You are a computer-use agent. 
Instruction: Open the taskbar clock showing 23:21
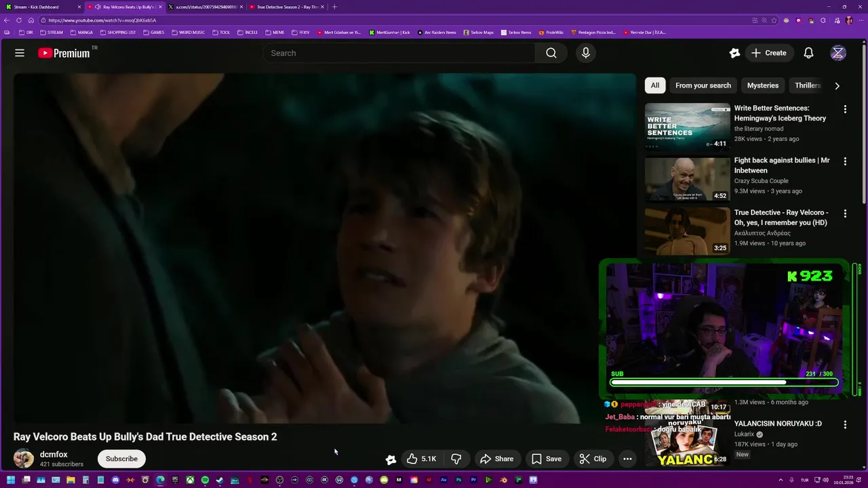[843, 480]
